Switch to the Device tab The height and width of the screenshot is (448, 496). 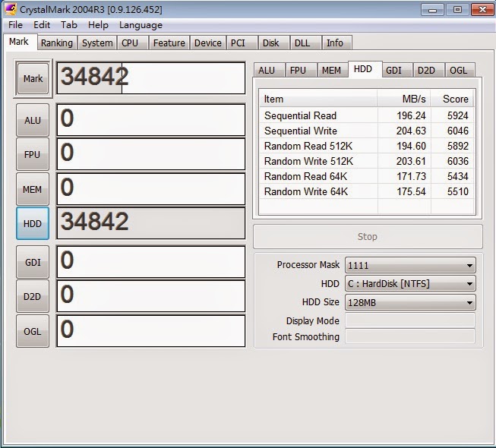[x=208, y=43]
